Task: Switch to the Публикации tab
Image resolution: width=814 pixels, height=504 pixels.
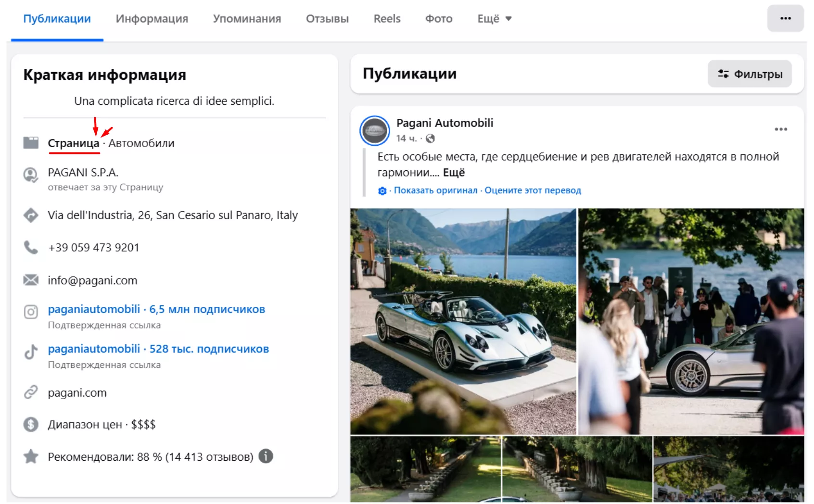Action: coord(57,19)
